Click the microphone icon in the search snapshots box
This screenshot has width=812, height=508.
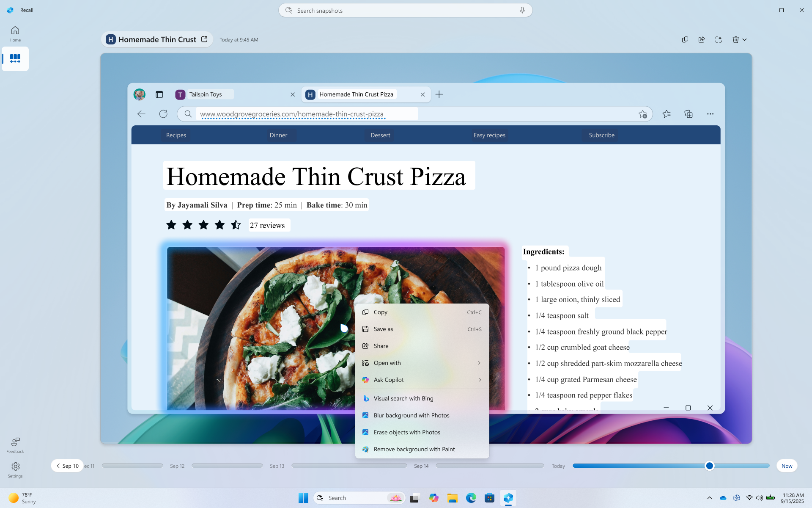[x=522, y=10]
